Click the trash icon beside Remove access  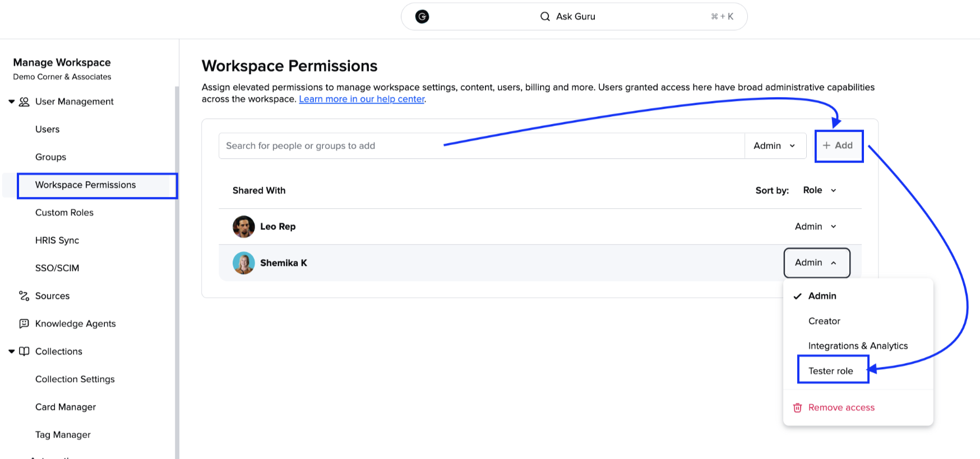(x=797, y=408)
